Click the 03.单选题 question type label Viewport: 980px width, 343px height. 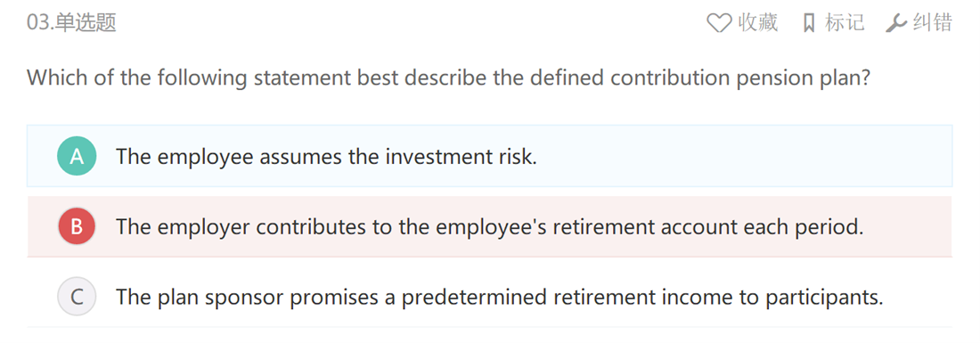tap(71, 23)
